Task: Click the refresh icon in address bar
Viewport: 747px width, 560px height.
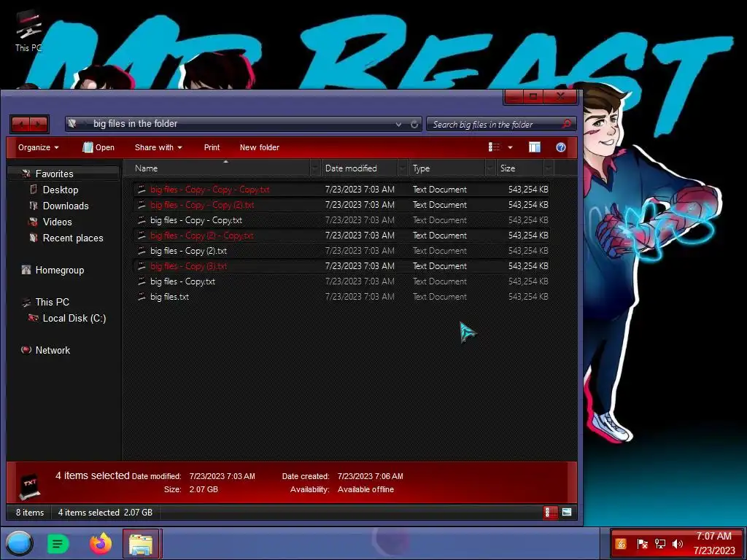Action: 414,124
